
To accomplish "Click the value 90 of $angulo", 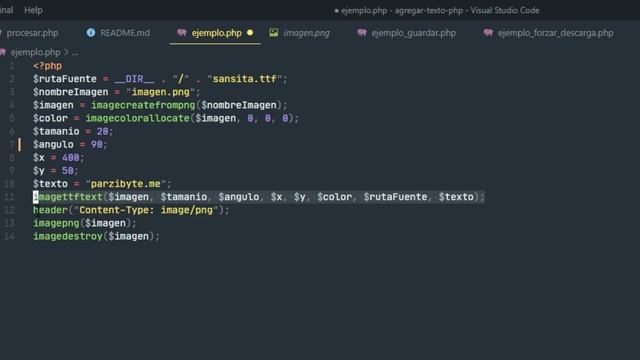I will pyautogui.click(x=96, y=144).
